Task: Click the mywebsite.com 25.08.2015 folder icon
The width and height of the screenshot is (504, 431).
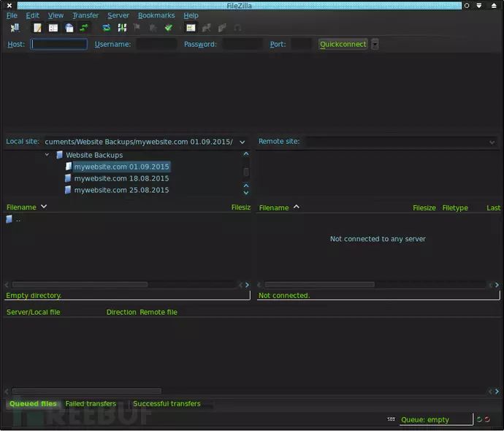Action: (68, 190)
